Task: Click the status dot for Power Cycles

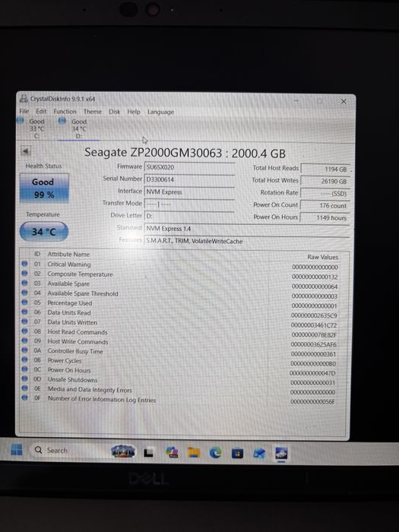Action: (25, 359)
